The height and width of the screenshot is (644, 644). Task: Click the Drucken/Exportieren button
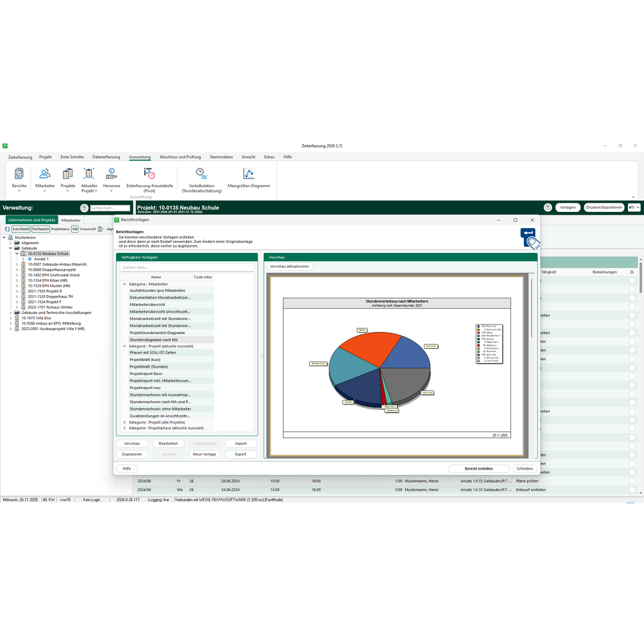pos(604,207)
